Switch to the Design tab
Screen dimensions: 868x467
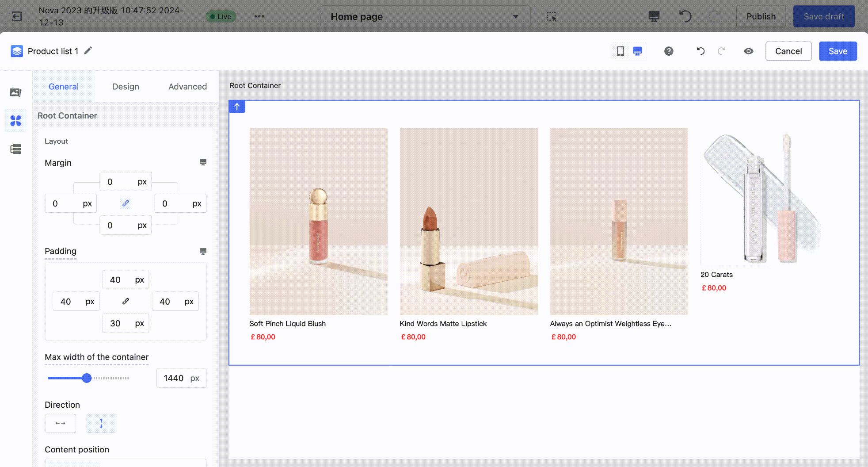click(x=126, y=87)
